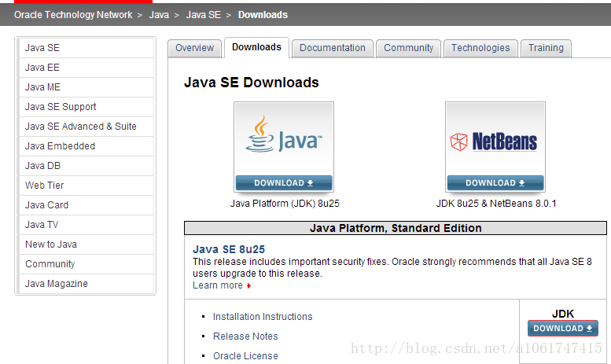
Task: Open Java Magazine in the sidebar
Action: pos(86,284)
